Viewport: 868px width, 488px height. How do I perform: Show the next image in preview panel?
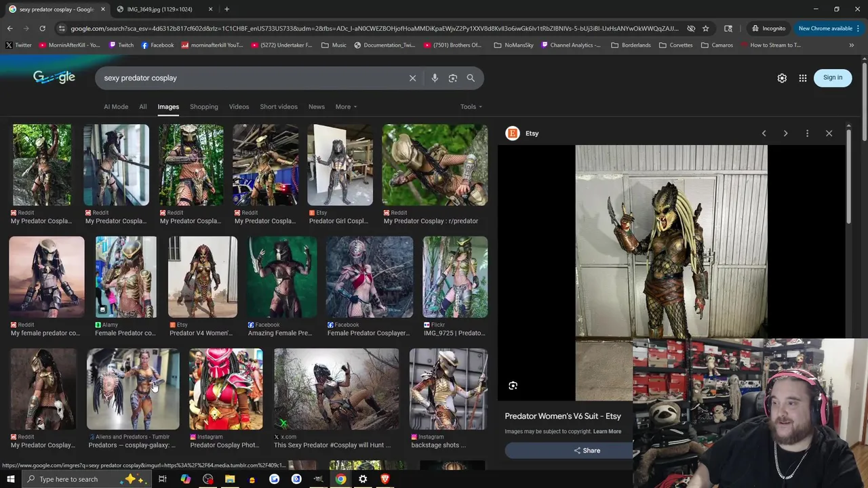[x=785, y=134]
